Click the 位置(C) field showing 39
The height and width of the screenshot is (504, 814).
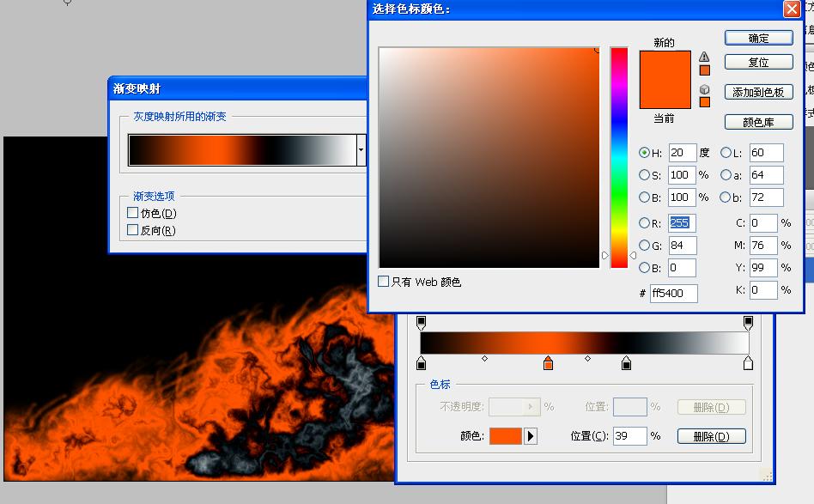[630, 436]
